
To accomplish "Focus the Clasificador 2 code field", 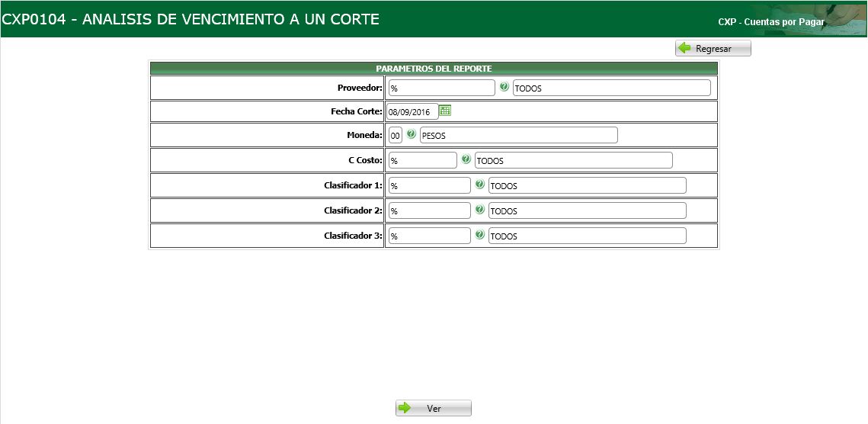I will click(430, 210).
